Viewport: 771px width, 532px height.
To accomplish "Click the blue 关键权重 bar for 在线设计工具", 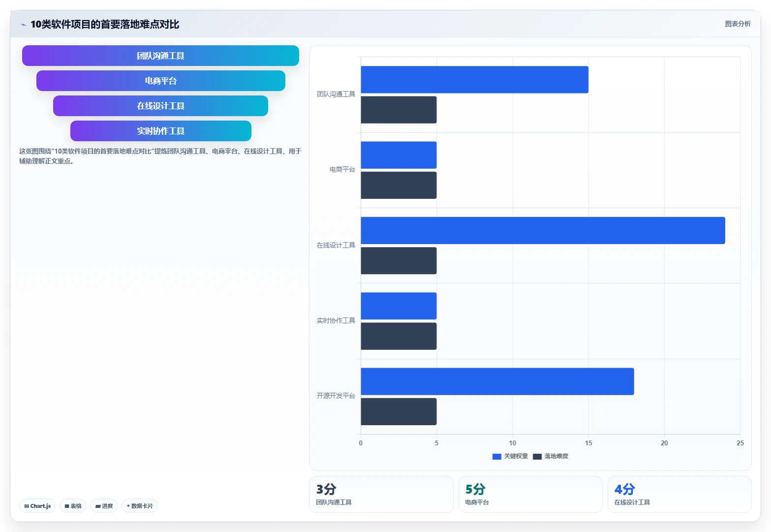I will click(x=543, y=230).
